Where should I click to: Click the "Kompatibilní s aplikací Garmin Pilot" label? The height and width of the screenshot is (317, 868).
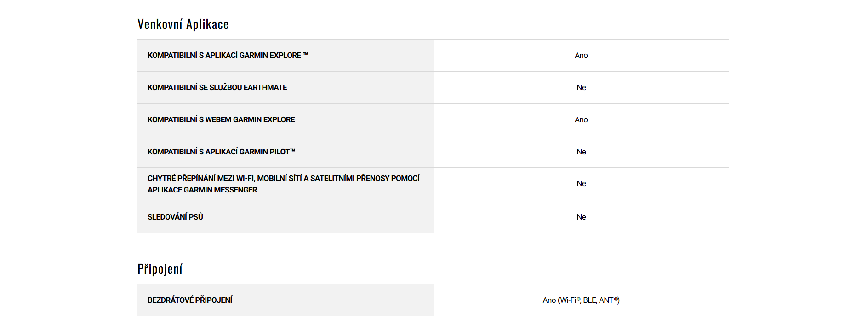pos(221,152)
